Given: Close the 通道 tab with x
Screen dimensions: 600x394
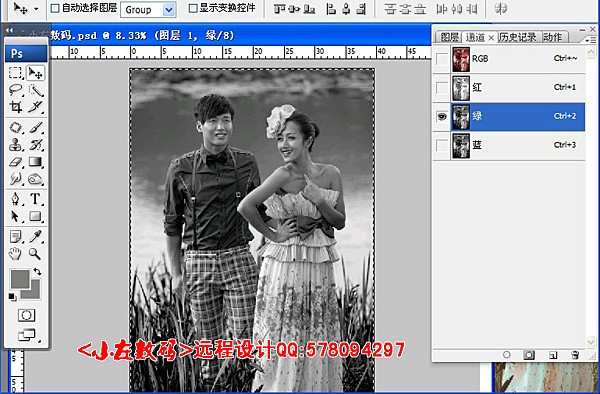Looking at the screenshot, I should [x=491, y=37].
